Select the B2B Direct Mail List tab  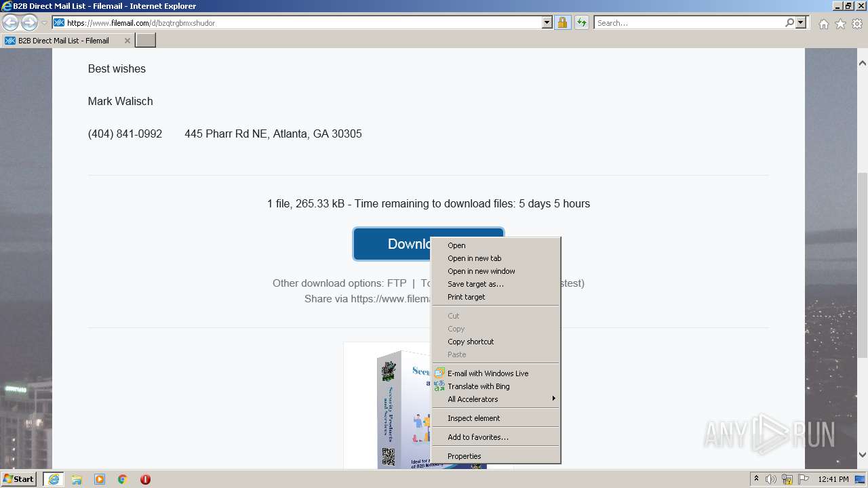(68, 41)
